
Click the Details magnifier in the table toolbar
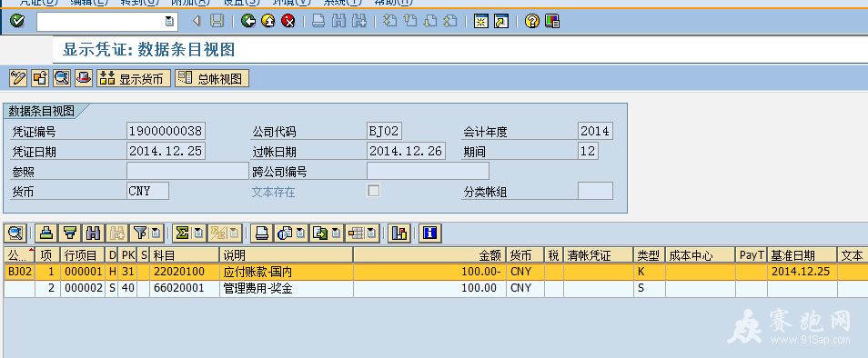pyautogui.click(x=15, y=234)
